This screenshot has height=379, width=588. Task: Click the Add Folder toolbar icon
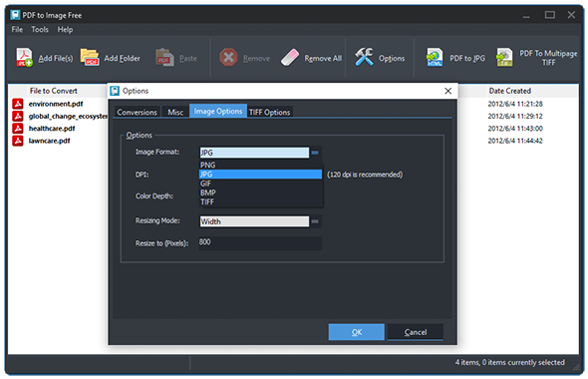[90, 58]
